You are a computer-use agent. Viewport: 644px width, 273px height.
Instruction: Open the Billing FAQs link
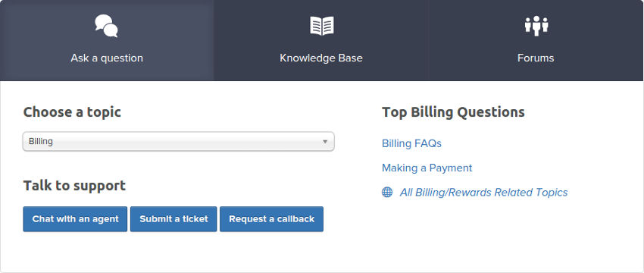tap(411, 143)
